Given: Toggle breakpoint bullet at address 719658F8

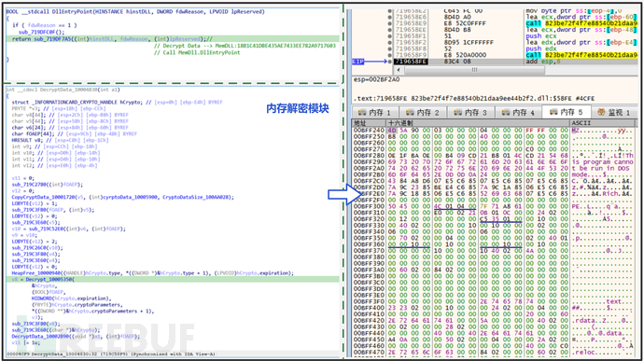Looking at the screenshot, I should coord(389,49).
